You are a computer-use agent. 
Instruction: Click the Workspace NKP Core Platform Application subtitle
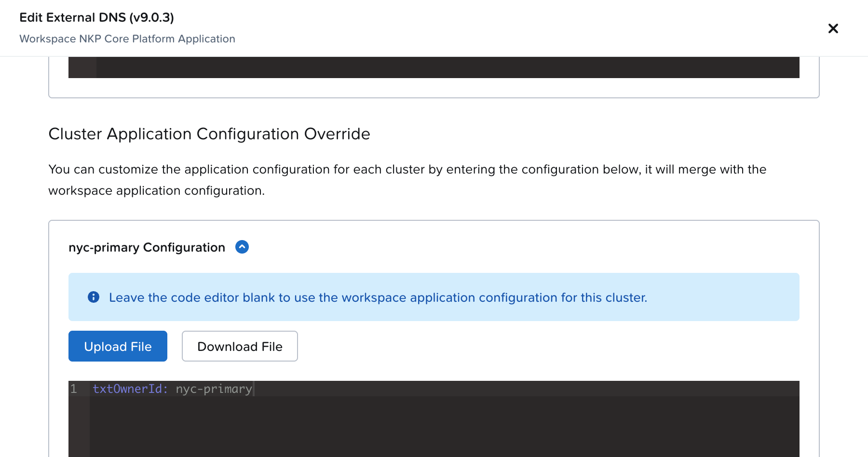click(127, 39)
